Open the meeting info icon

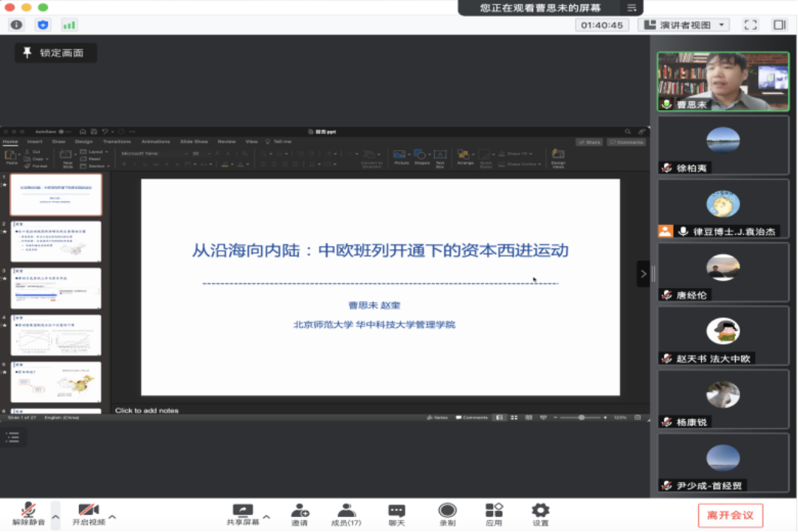point(17,25)
